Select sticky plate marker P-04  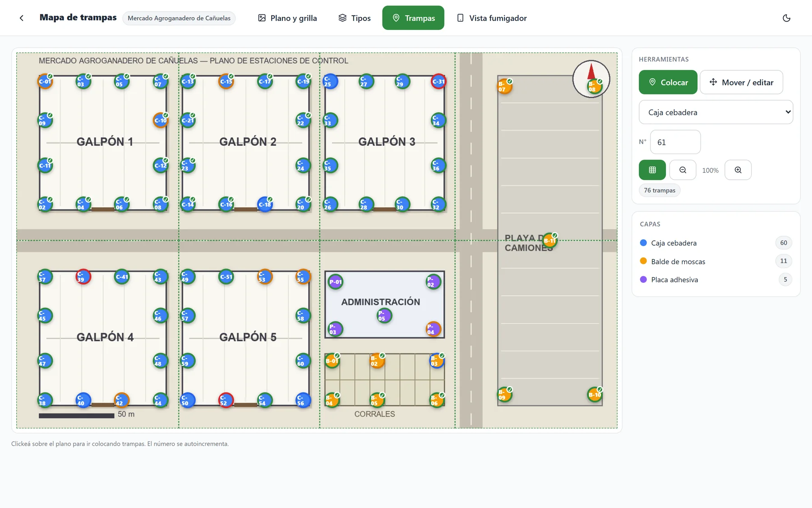[433, 329]
